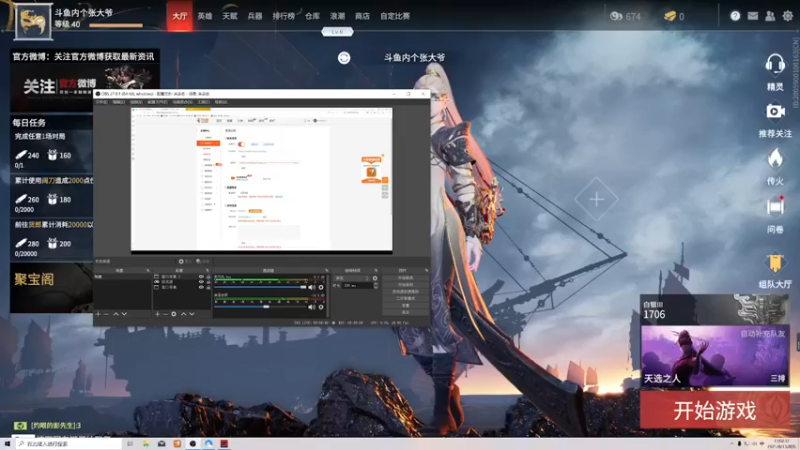Add a scene with OBS scenes plus button
Image resolution: width=800 pixels, height=450 pixels.
point(98,314)
